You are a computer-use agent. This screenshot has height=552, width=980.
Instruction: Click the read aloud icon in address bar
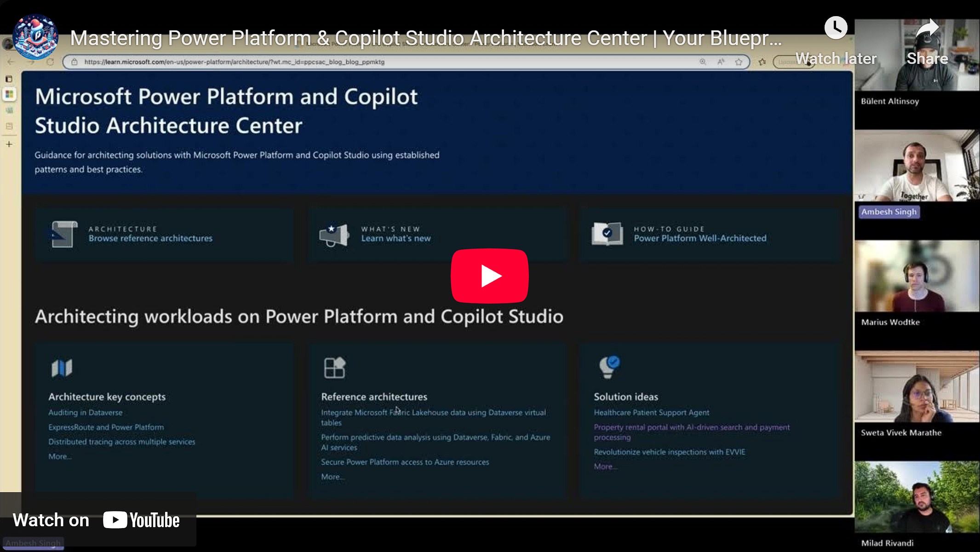(x=721, y=62)
